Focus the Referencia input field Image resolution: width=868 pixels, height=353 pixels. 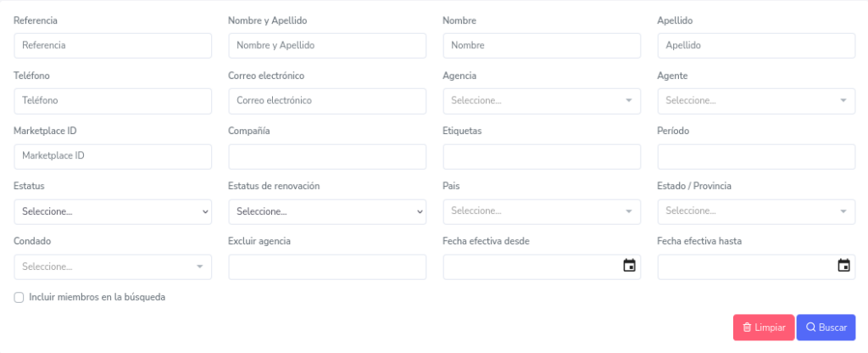point(113,46)
